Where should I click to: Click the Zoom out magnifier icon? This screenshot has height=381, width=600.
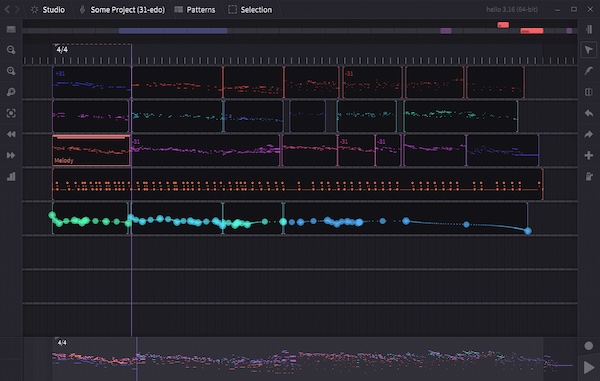click(x=11, y=50)
